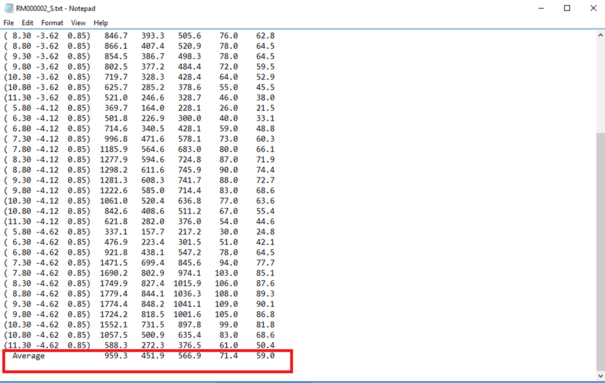Click value 1057.5 in the data

tap(113, 335)
